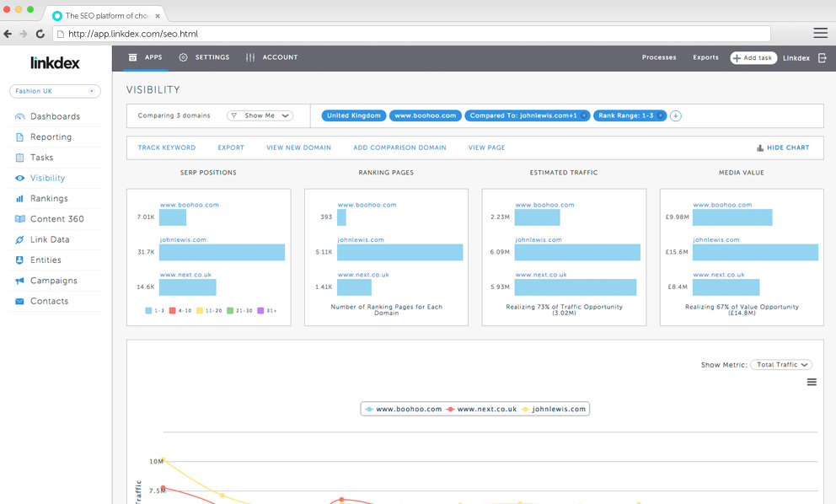Image resolution: width=836 pixels, height=504 pixels.
Task: Click the Content 360 book icon
Action: point(19,218)
